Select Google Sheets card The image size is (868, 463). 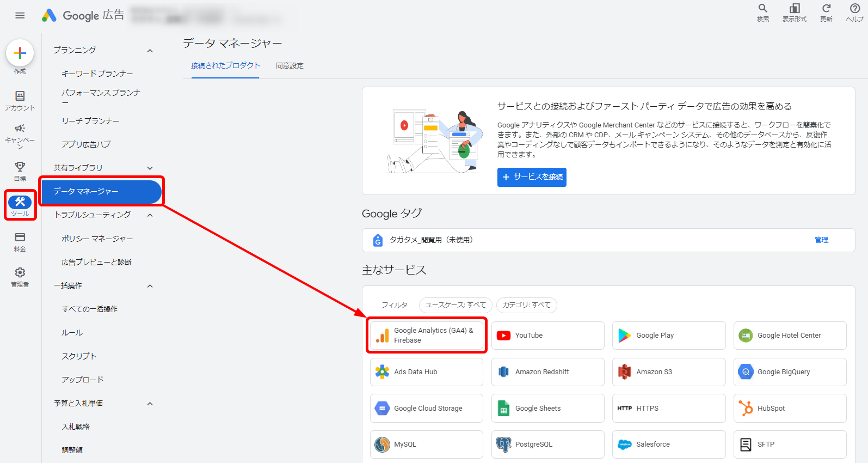(x=548, y=409)
